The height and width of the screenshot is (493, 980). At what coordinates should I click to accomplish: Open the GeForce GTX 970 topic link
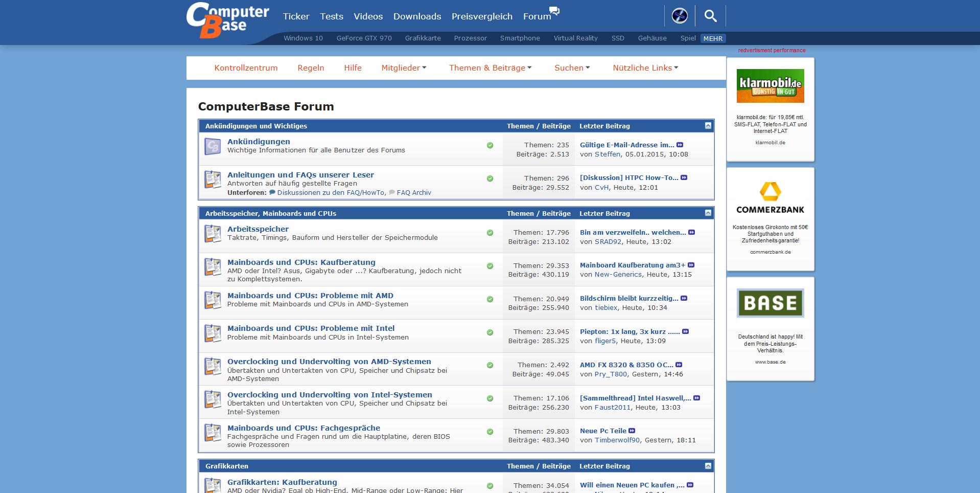point(364,38)
